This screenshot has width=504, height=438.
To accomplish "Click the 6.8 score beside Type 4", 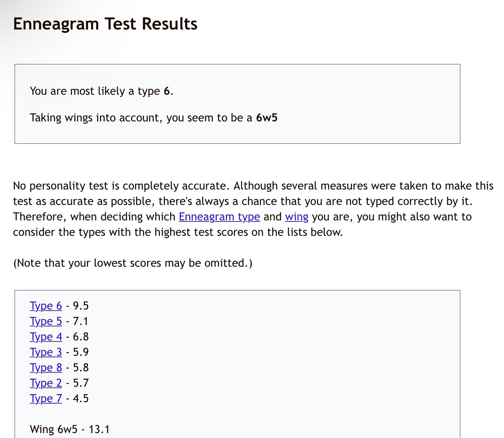I will (81, 337).
